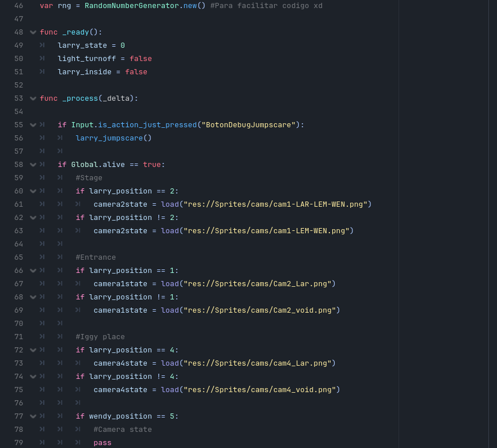Click the cam4_void.png path string
This screenshot has height=448, width=497.
[x=260, y=390]
